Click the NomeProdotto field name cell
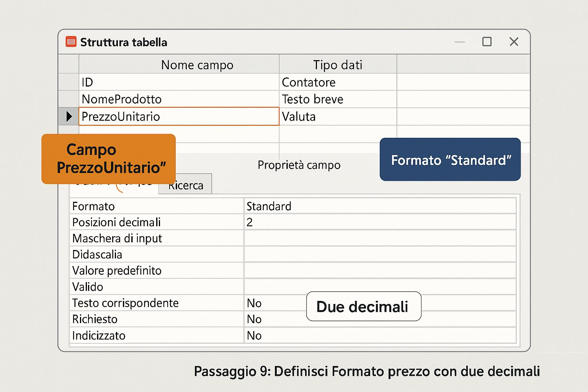Screen dimensions: 588x392 (179, 99)
